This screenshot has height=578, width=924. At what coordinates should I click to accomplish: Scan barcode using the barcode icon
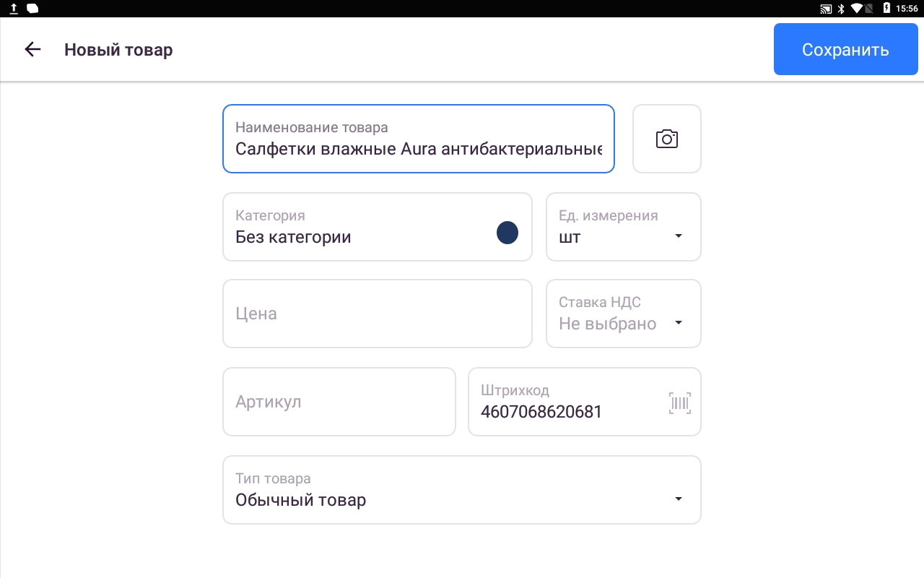(680, 403)
